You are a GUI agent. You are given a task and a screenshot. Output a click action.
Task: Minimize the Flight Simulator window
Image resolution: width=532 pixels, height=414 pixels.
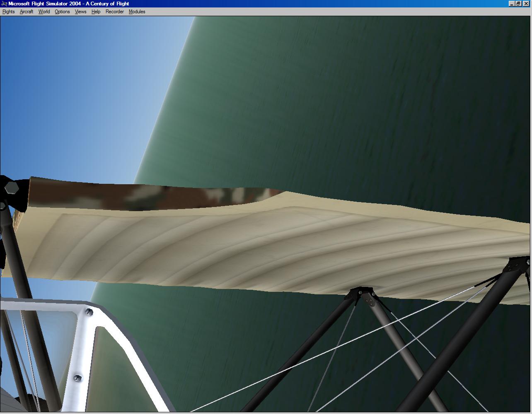tap(512, 4)
